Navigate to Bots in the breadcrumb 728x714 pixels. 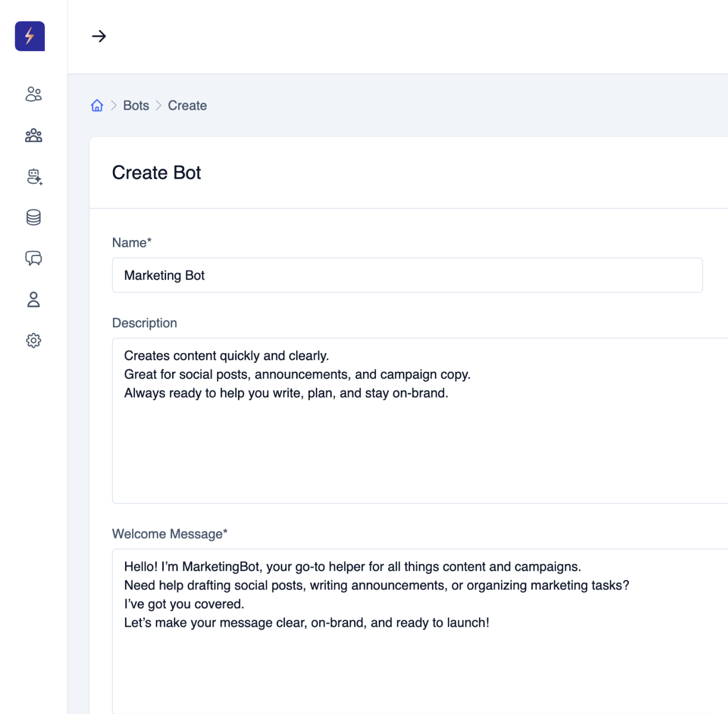[136, 105]
